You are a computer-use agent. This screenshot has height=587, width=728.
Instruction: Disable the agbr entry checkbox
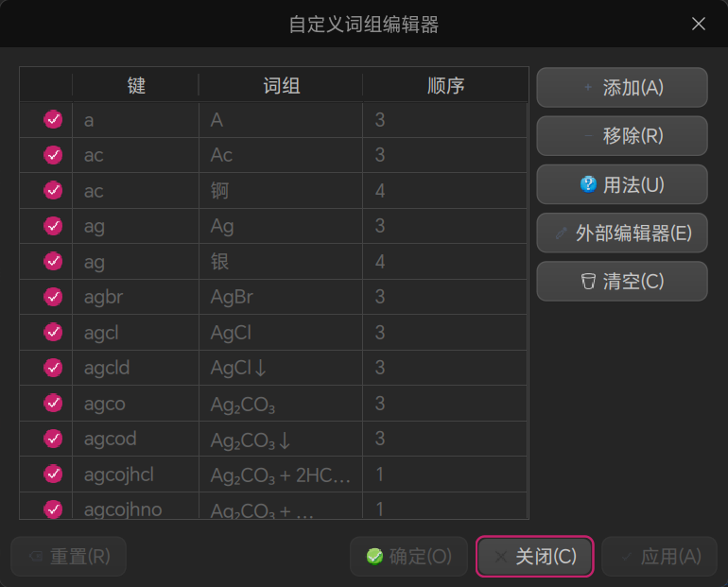[53, 297]
